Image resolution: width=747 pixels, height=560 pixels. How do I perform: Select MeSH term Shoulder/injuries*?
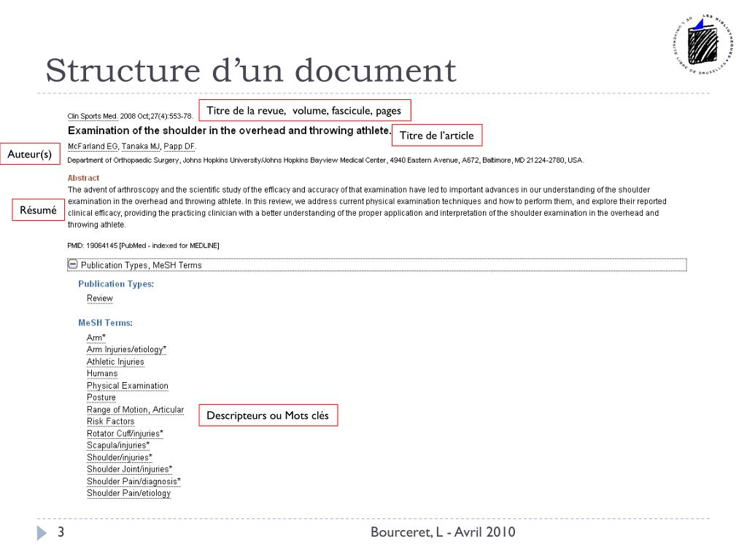(120, 457)
